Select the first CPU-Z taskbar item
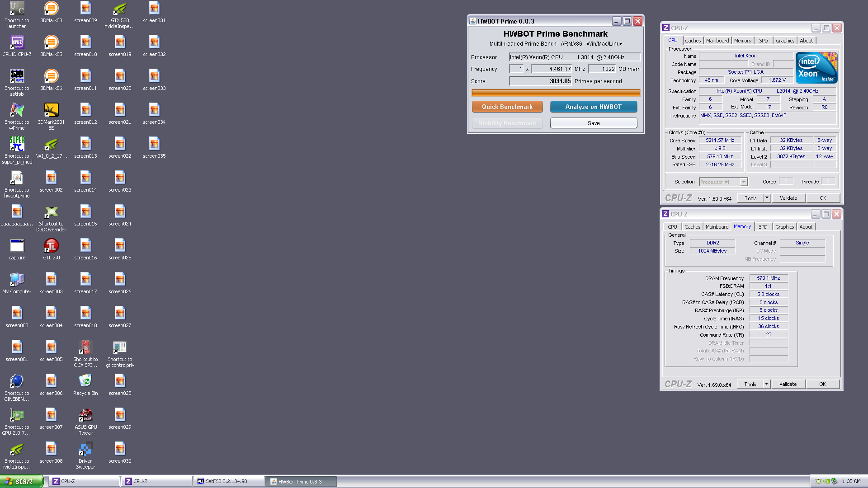868x488 pixels. pos(85,482)
